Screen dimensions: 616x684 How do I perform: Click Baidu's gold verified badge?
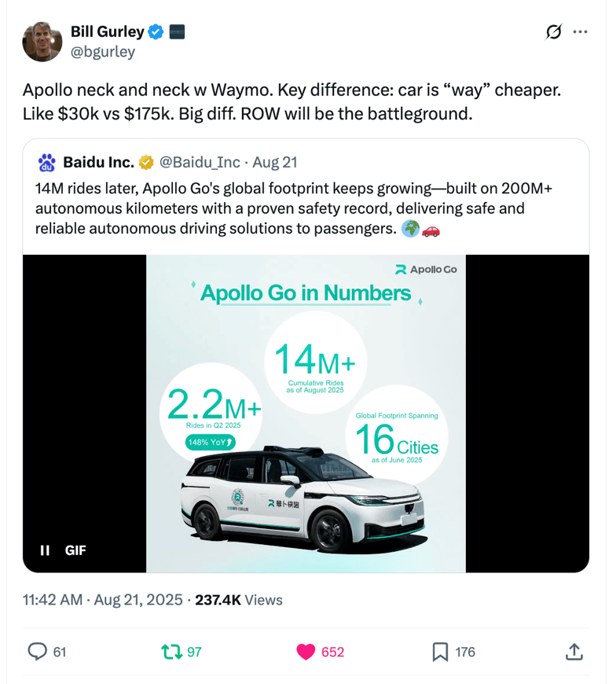(x=145, y=163)
